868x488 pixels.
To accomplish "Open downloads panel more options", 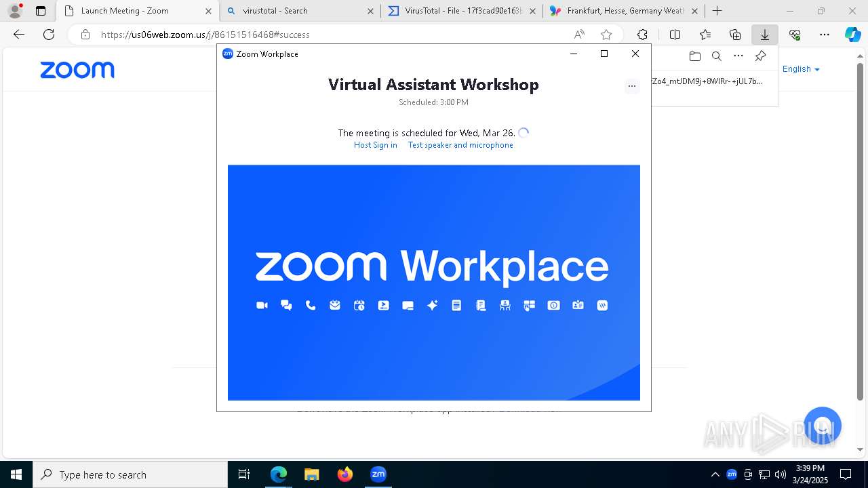I will 738,56.
